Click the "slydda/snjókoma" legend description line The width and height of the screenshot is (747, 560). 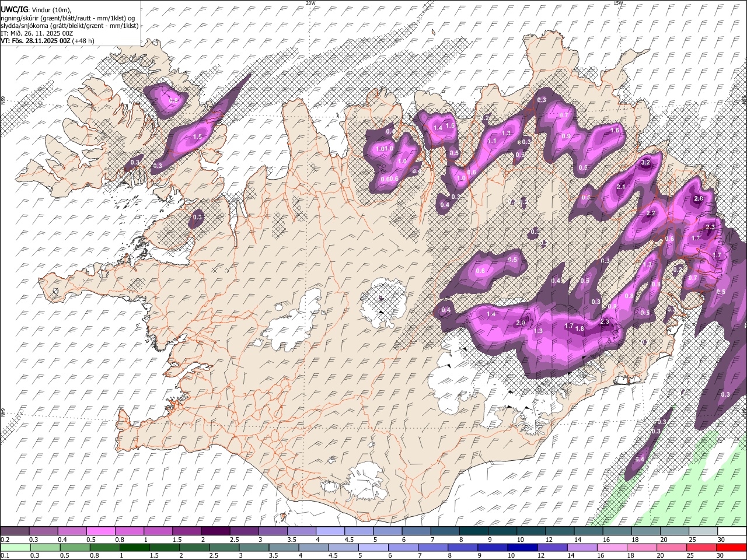point(69,26)
